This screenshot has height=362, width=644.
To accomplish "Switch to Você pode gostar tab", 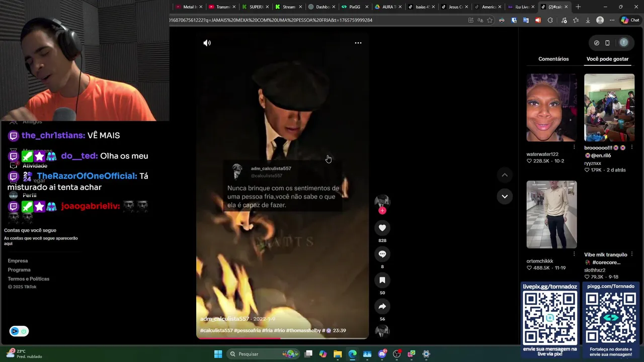I will tap(607, 59).
